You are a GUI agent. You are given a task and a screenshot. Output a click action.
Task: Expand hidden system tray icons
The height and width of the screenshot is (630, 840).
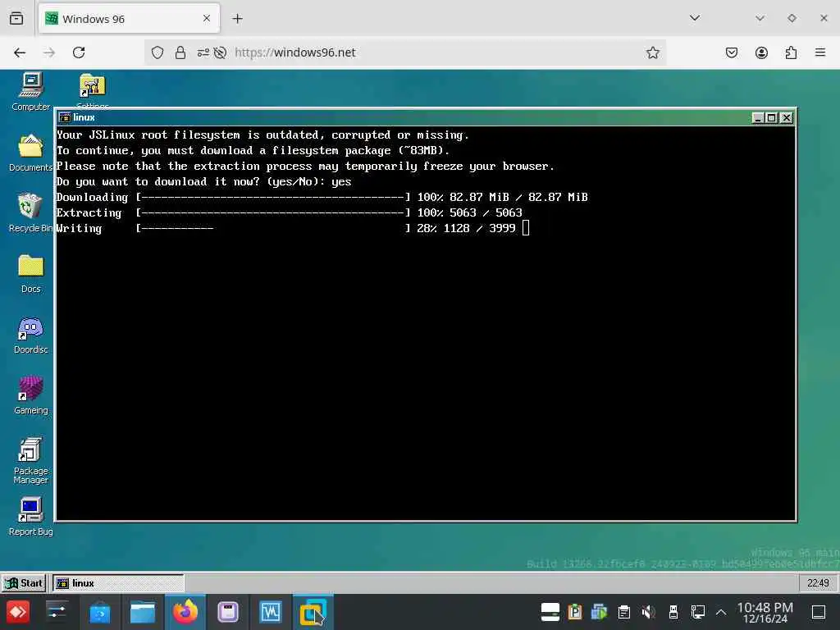[x=721, y=612]
